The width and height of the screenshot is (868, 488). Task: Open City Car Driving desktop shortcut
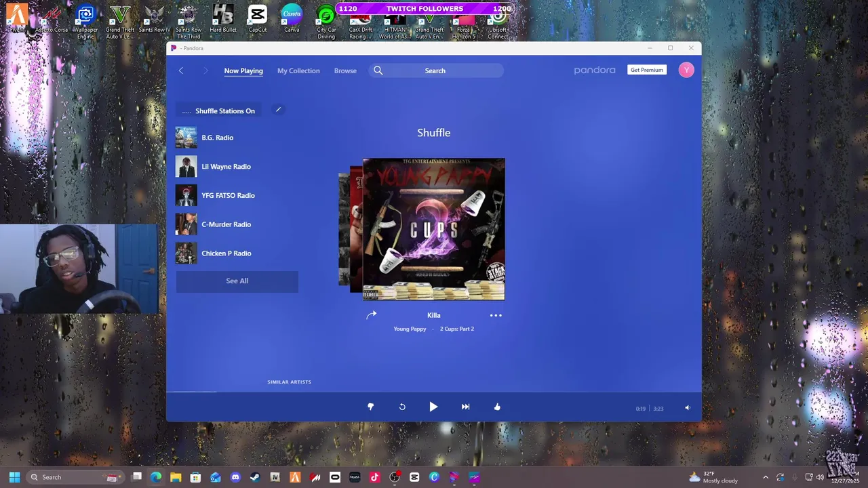pyautogui.click(x=326, y=22)
